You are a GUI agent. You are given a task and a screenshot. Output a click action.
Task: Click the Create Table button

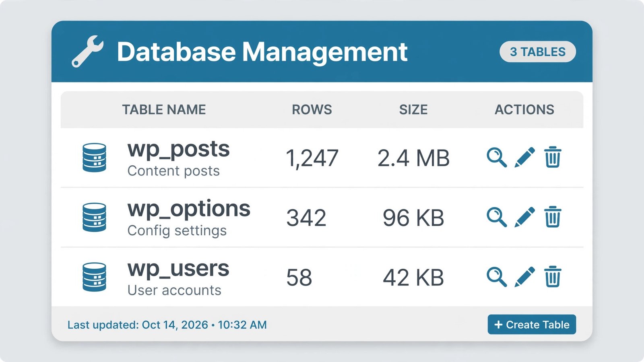532,325
